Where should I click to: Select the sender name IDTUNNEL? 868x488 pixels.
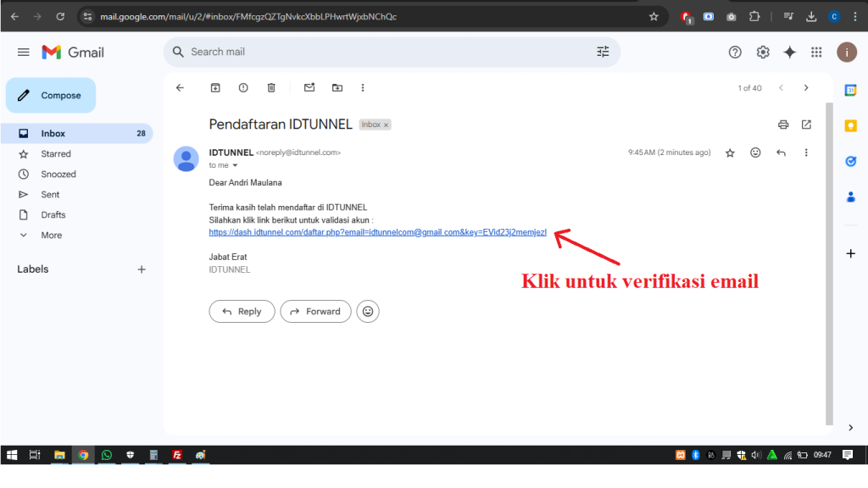click(x=231, y=152)
